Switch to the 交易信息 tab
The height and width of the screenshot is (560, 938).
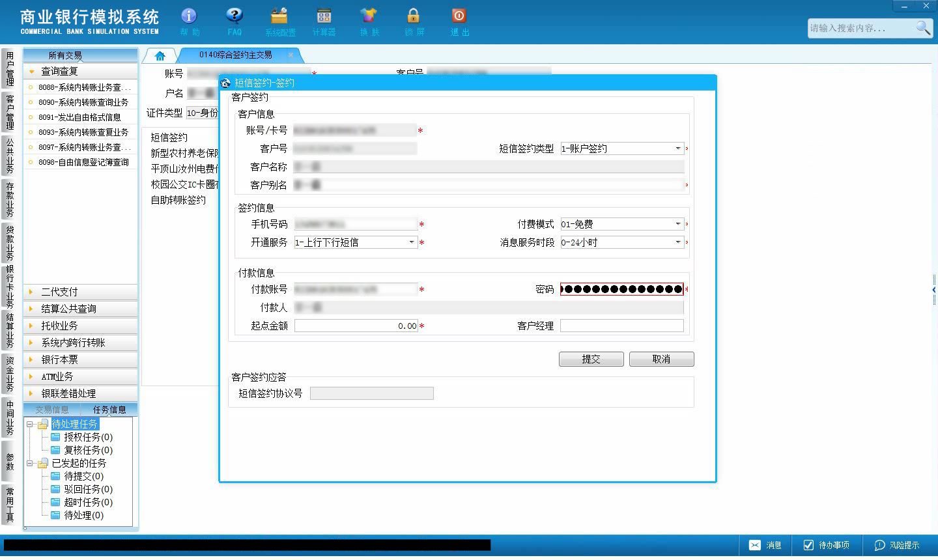pos(52,410)
